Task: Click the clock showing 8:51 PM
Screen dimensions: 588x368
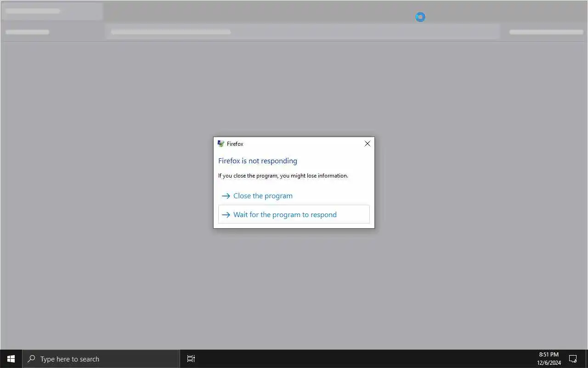Action: pos(549,359)
